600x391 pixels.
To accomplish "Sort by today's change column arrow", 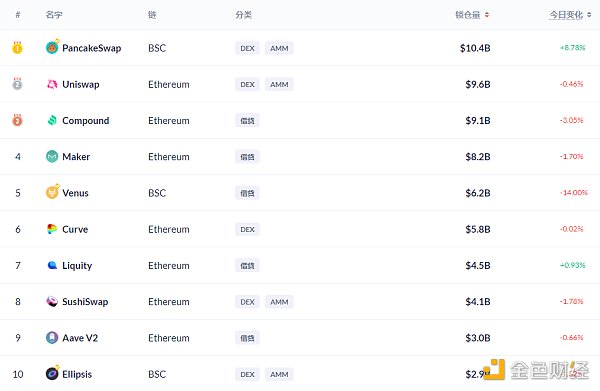I will point(589,15).
